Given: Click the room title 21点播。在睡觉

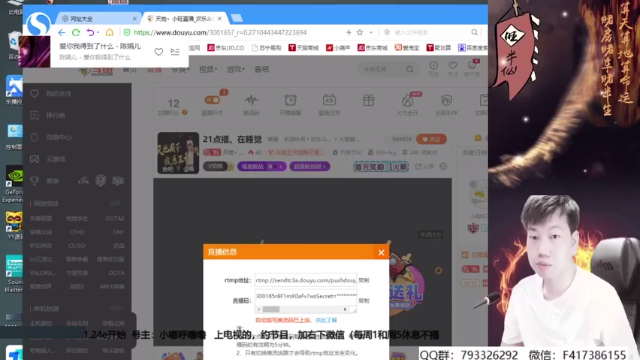Looking at the screenshot, I should tap(232, 139).
